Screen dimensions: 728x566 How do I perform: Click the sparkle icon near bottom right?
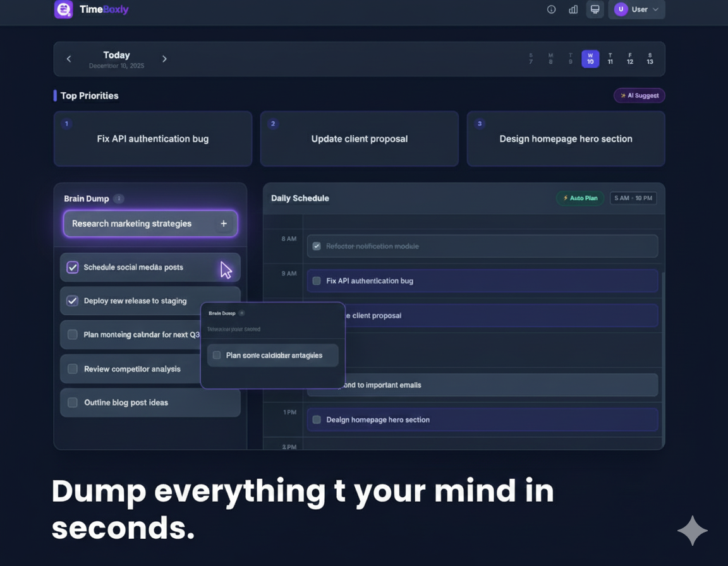click(692, 531)
